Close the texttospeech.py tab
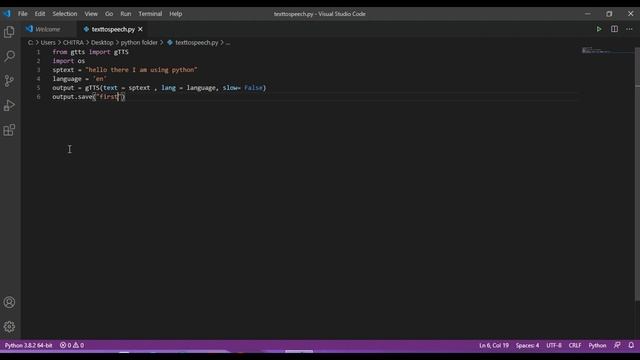 [140, 29]
